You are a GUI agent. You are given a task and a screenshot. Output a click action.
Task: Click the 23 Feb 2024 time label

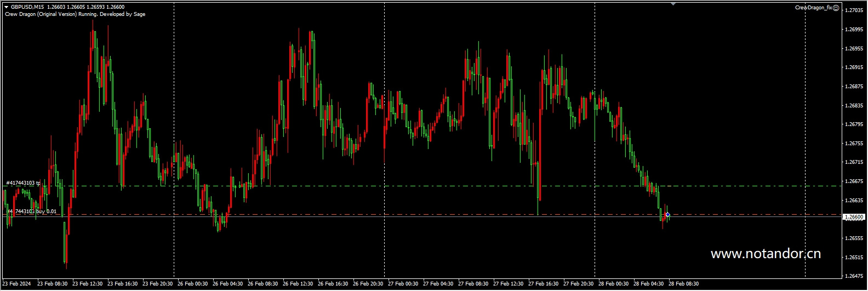(x=17, y=284)
